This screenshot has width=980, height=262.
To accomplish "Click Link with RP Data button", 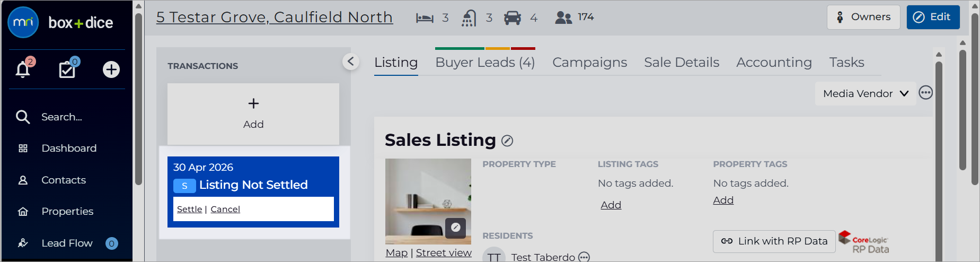I will tap(774, 241).
